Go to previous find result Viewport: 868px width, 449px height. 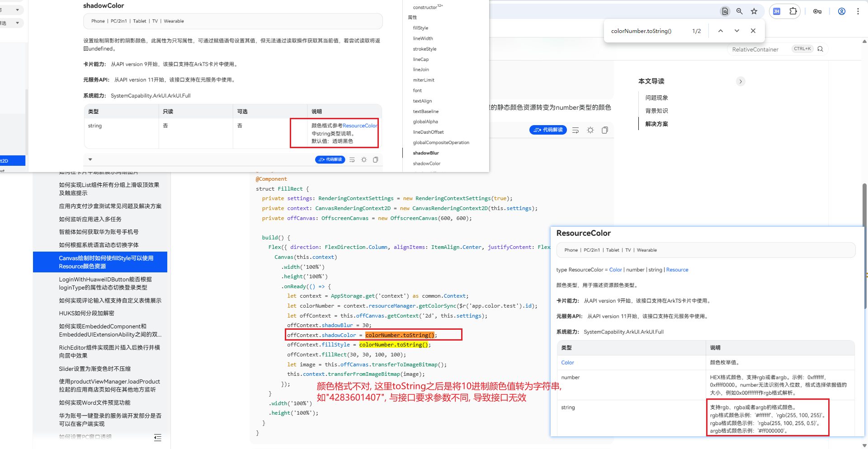tap(721, 31)
